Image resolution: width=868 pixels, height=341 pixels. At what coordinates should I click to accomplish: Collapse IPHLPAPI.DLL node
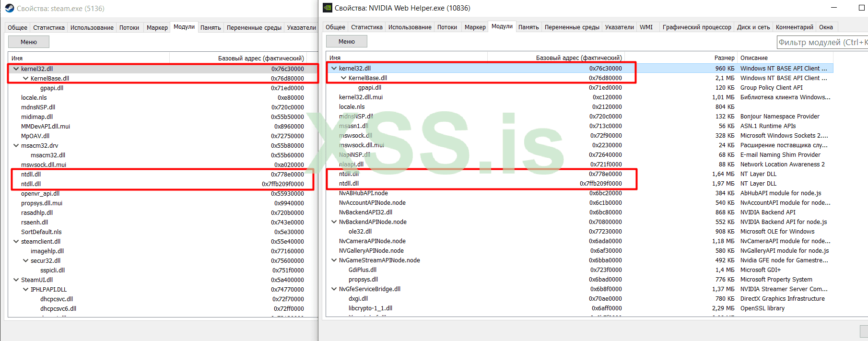(x=25, y=289)
